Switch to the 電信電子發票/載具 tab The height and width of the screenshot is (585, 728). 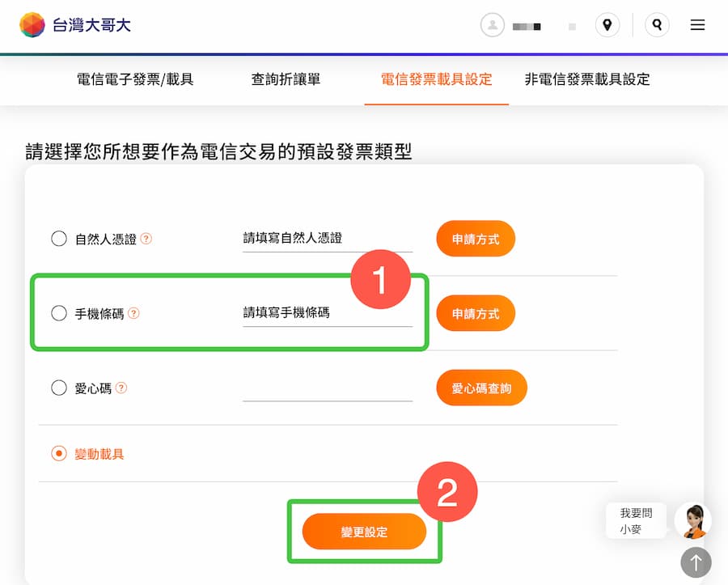click(x=133, y=80)
